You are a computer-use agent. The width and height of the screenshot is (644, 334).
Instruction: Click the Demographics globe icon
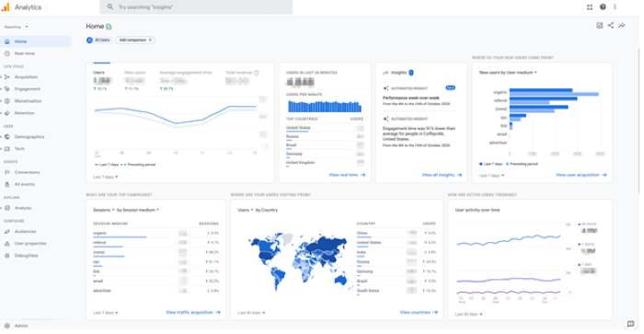(x=7, y=137)
